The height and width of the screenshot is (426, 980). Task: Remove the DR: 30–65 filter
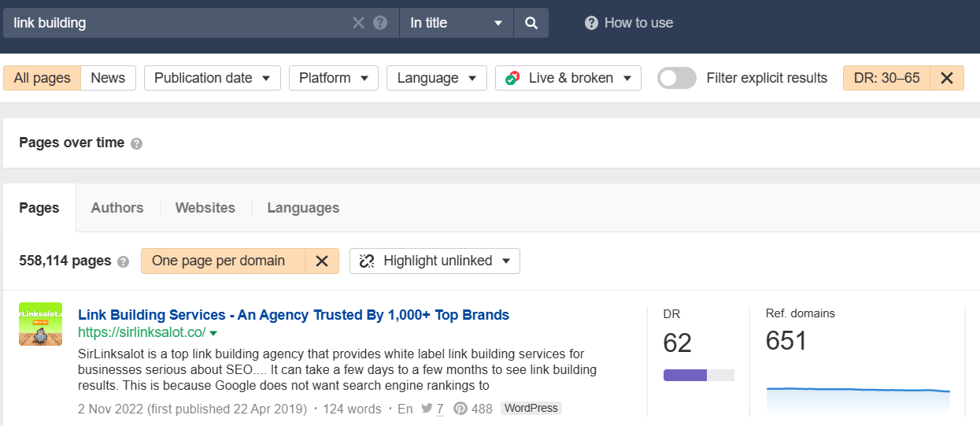pos(947,78)
